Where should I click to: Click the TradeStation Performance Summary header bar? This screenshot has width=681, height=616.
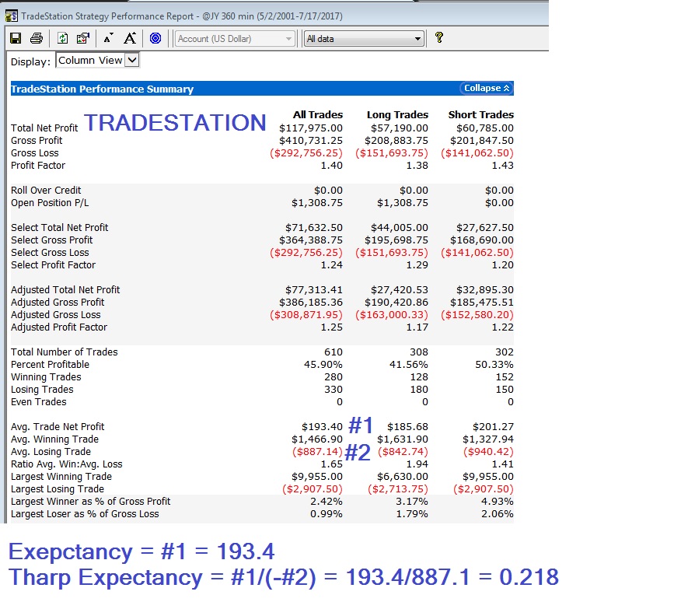tap(262, 89)
